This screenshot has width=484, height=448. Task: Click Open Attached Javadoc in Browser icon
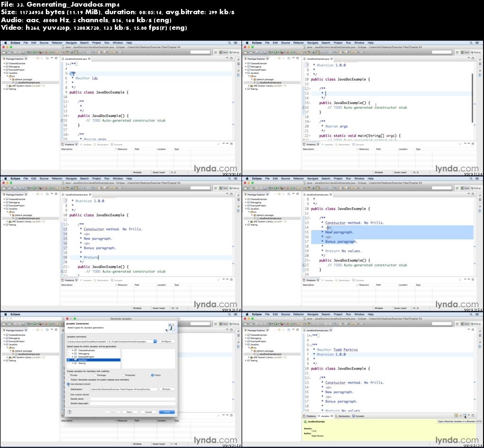(464, 416)
